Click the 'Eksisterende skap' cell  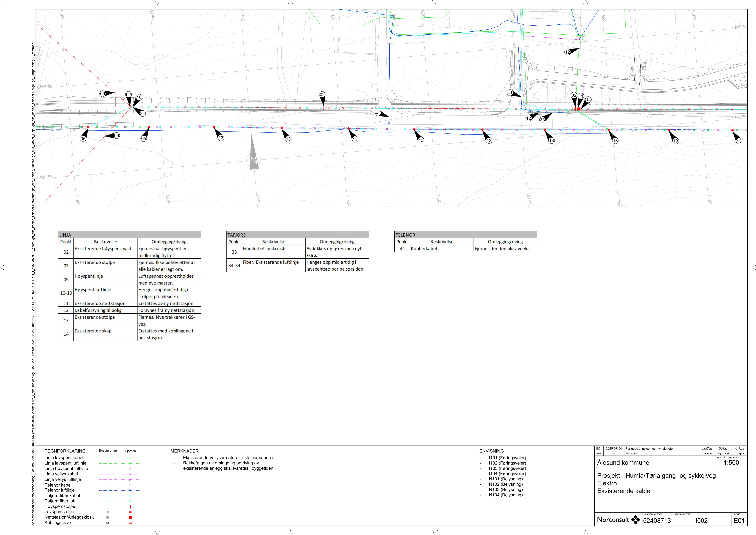coord(105,334)
